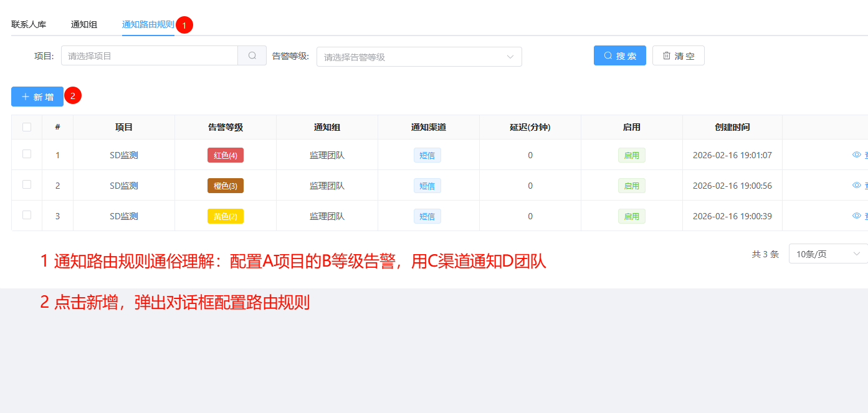Toggle the select-all checkbox in table header
This screenshot has height=413, width=868.
pos(27,127)
